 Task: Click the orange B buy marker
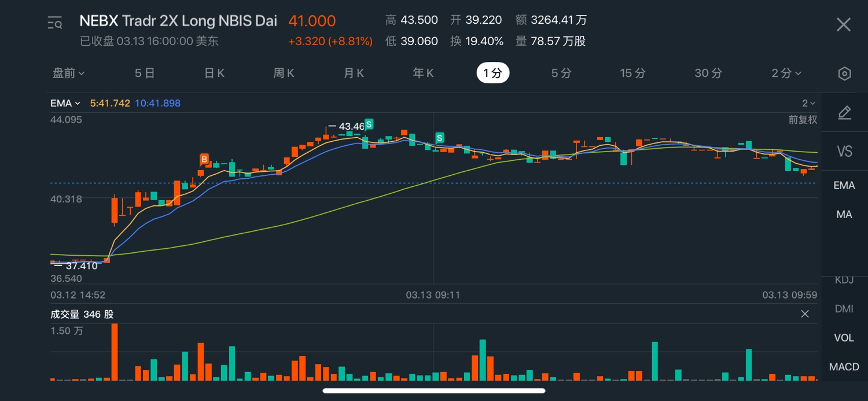click(x=204, y=159)
